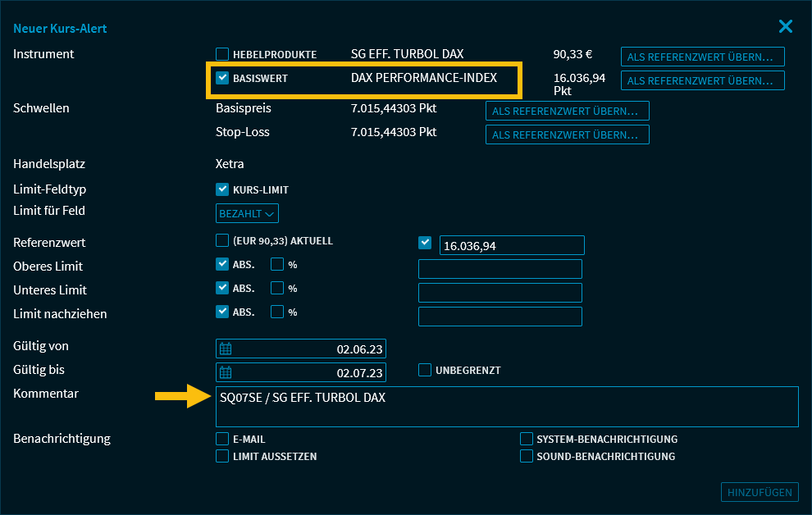The image size is (812, 515).
Task: Open the Bezahlt field dropdown
Action: [x=247, y=213]
